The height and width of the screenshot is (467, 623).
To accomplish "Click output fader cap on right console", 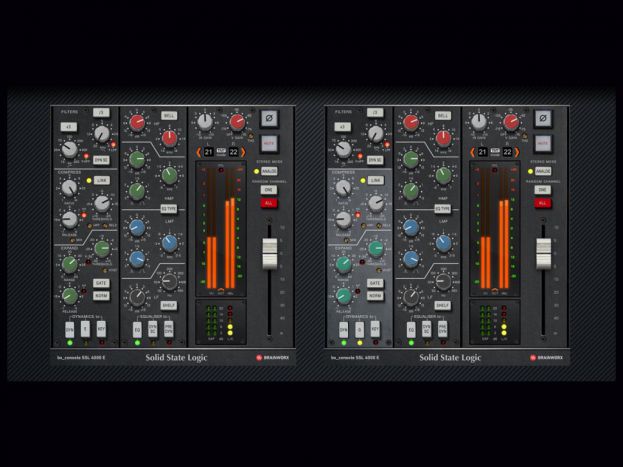I will pos(544,254).
